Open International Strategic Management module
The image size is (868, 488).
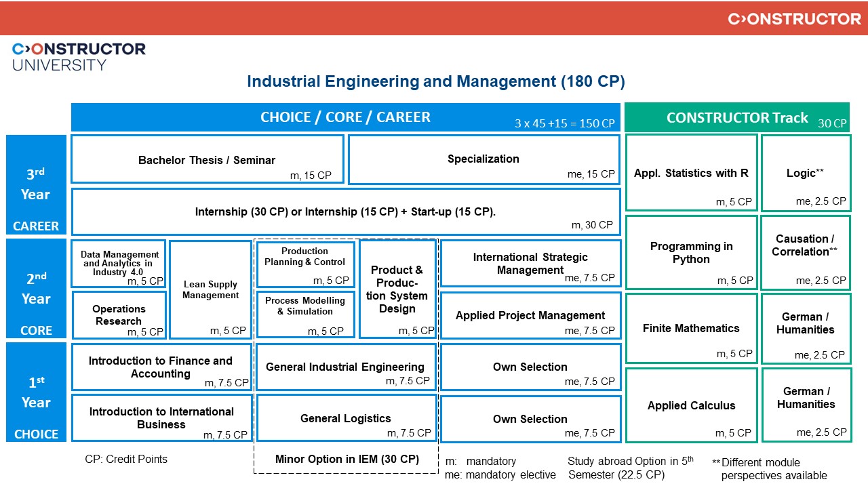pyautogui.click(x=530, y=264)
